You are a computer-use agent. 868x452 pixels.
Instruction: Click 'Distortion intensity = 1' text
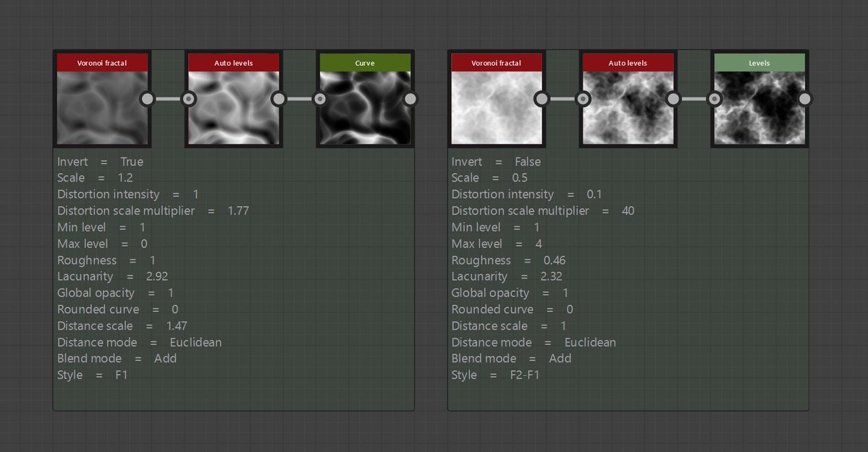coord(128,195)
